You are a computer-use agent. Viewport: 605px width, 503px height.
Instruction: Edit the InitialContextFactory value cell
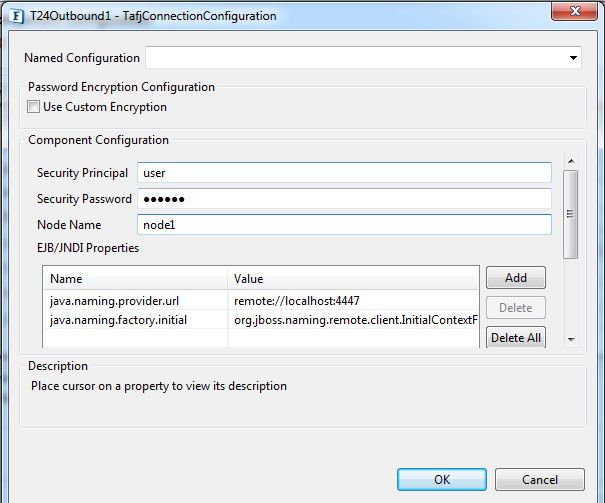tap(353, 319)
